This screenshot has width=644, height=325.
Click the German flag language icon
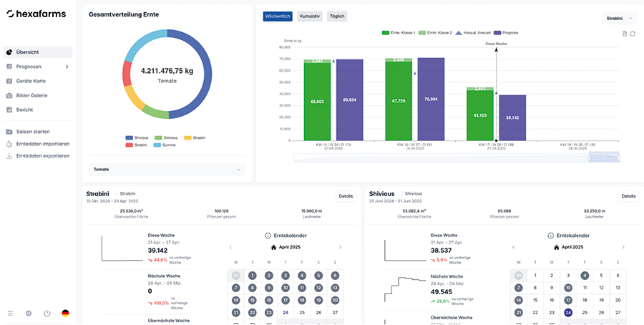pos(65,314)
